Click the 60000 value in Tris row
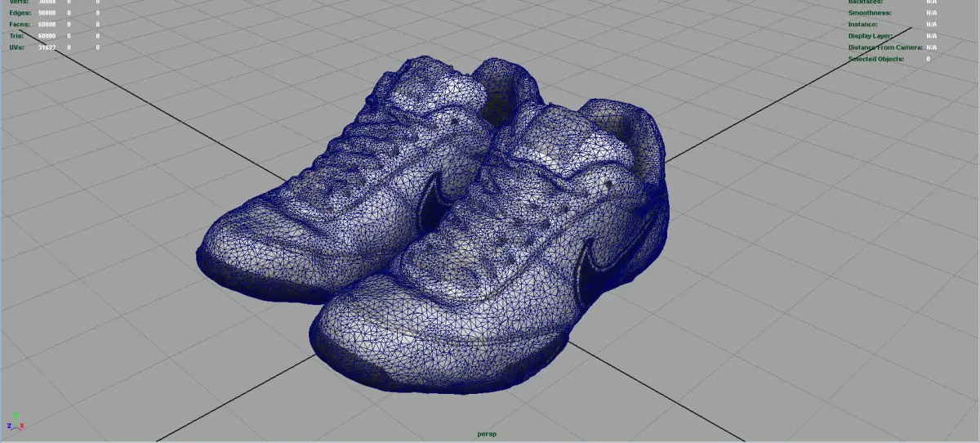980x443 pixels. (x=47, y=36)
